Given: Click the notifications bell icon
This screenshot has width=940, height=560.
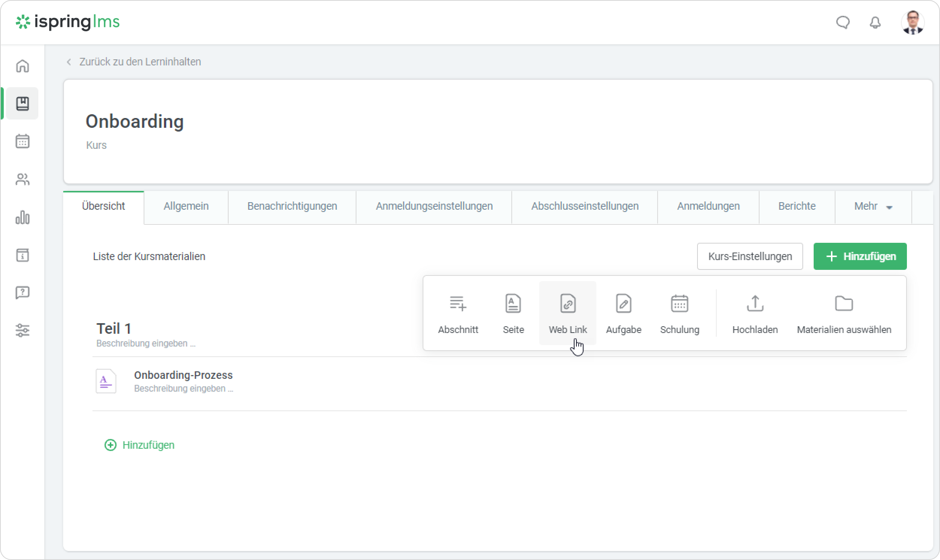Looking at the screenshot, I should point(875,23).
